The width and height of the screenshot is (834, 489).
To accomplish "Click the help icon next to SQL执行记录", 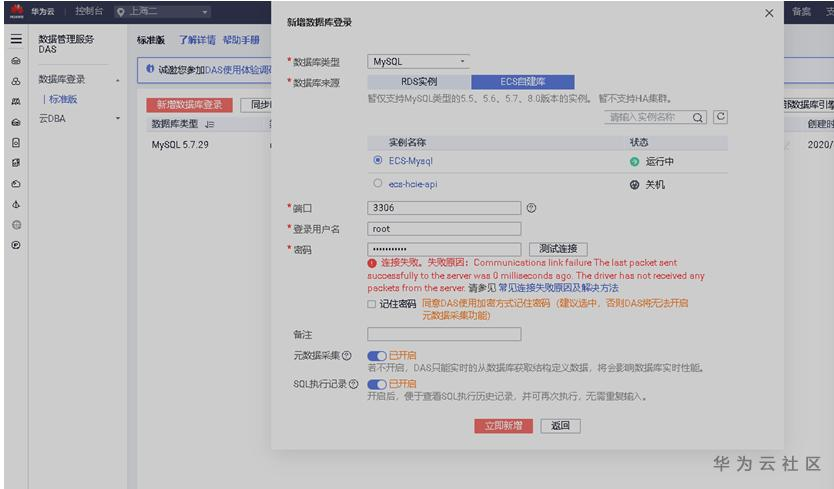I will click(354, 384).
